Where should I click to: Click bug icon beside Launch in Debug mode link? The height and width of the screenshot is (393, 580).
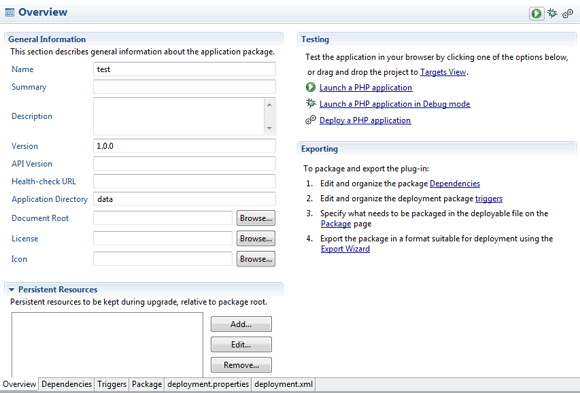tap(310, 103)
